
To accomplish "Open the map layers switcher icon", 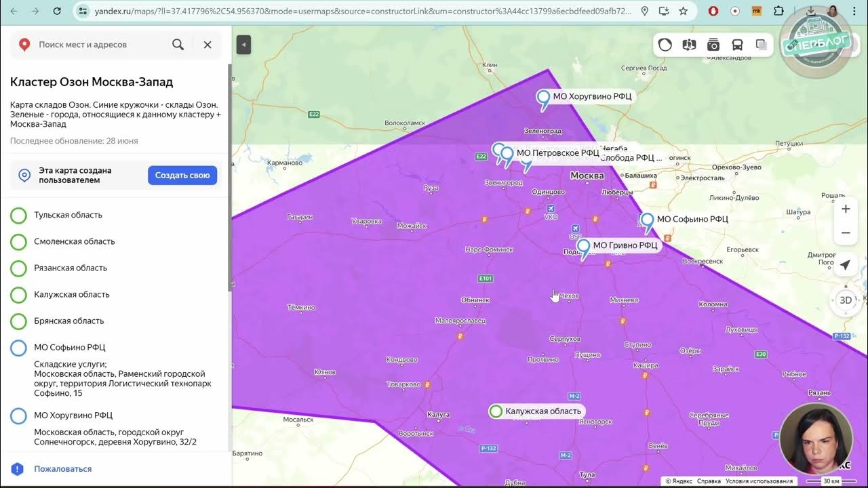I will [761, 45].
